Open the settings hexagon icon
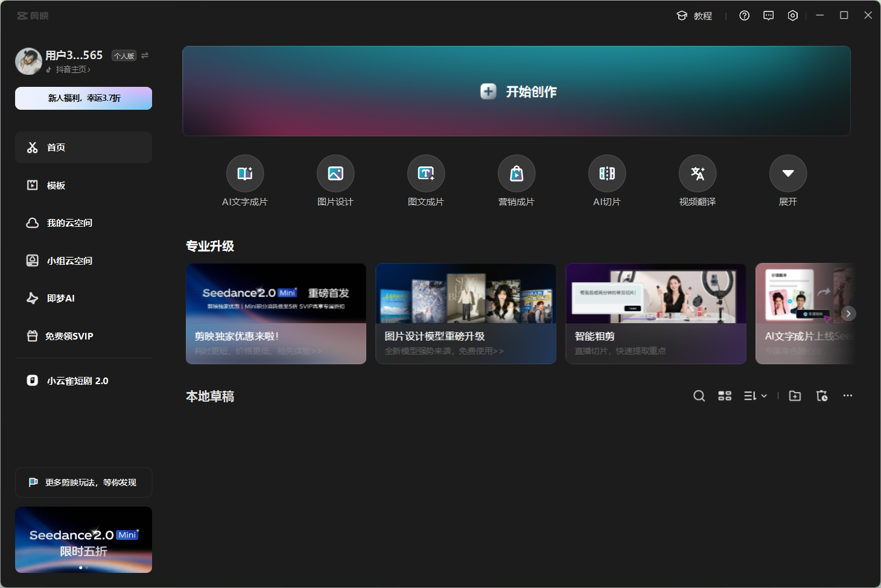 793,16
